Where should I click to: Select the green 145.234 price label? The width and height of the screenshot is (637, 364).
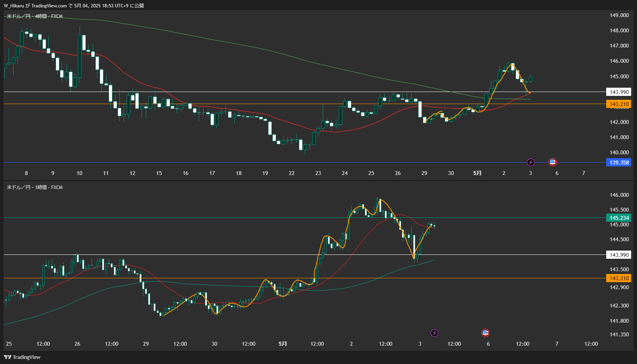point(619,218)
